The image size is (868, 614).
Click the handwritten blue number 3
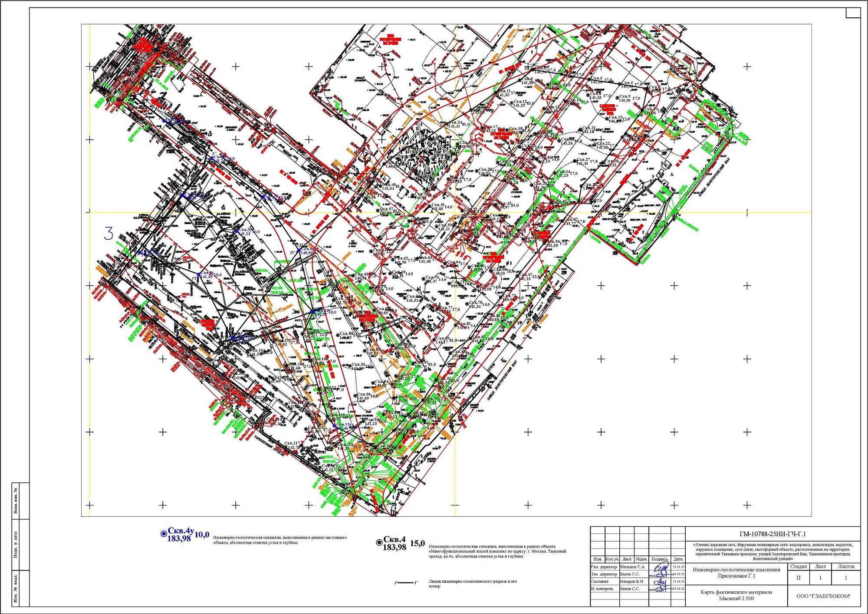(108, 234)
